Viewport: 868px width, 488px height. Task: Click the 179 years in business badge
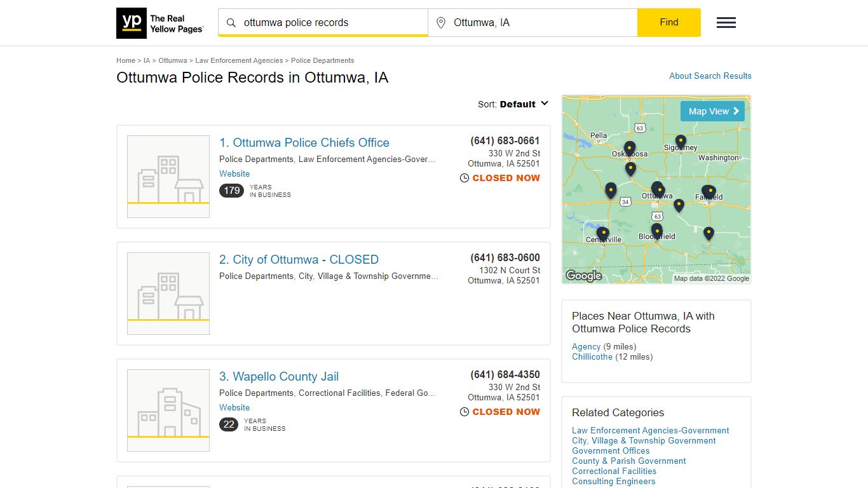pos(231,191)
